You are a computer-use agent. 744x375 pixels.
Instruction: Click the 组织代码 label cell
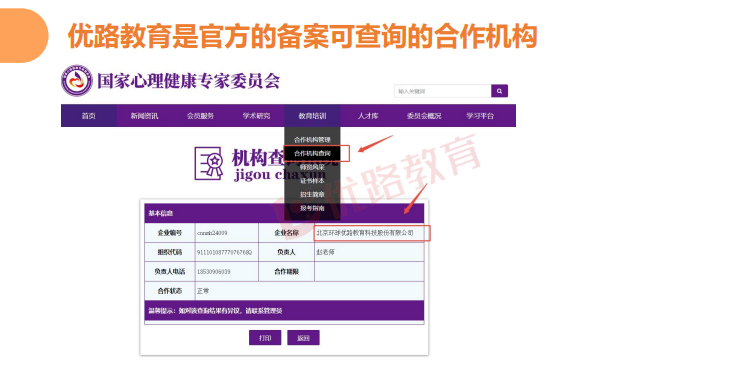(170, 252)
